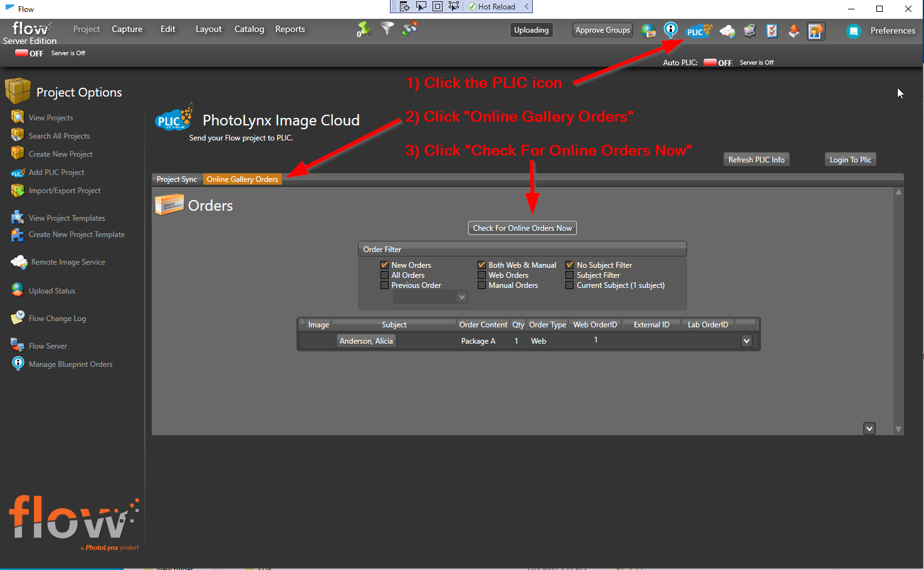The width and height of the screenshot is (924, 570).
Task: Click the Anderson, Alicia subject button
Action: [366, 341]
